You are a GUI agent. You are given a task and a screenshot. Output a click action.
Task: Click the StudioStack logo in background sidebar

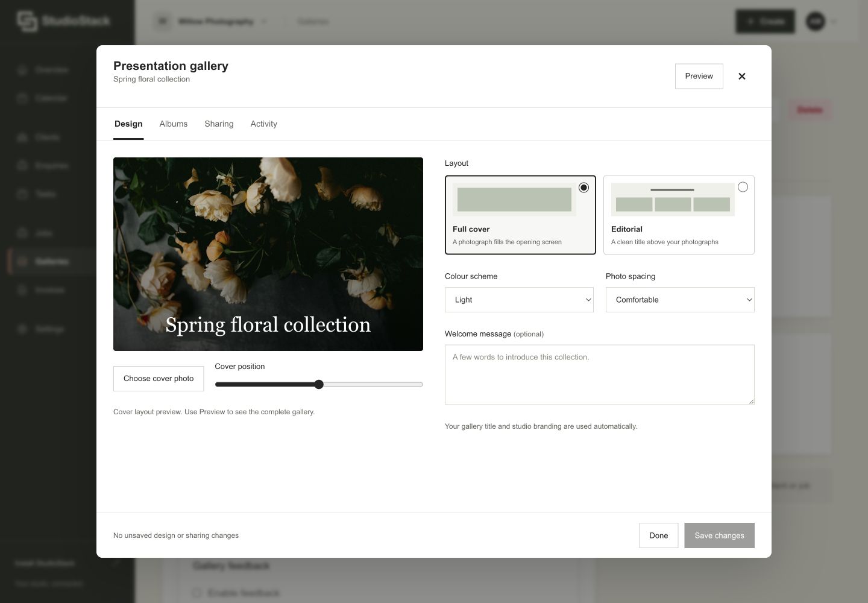pos(63,21)
